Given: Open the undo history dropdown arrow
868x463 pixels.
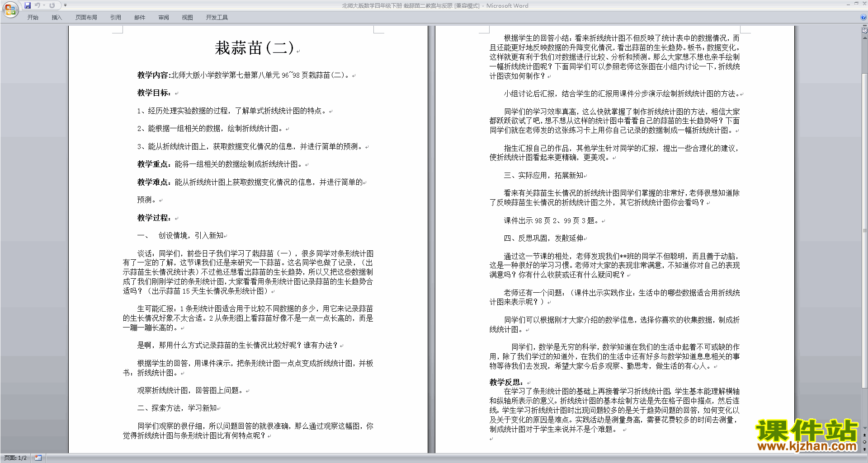Looking at the screenshot, I should click(44, 5).
